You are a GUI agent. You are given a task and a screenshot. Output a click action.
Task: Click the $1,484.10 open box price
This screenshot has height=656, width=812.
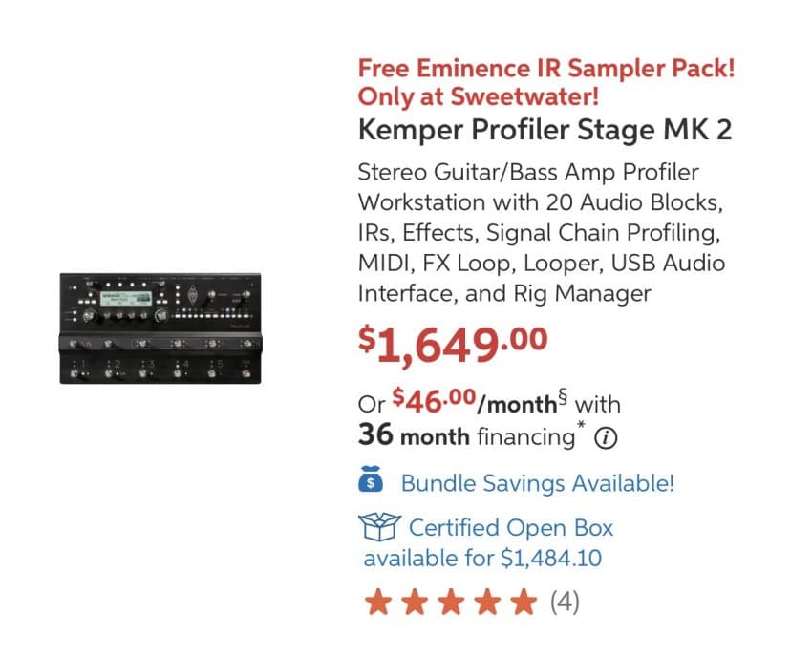pos(551,559)
